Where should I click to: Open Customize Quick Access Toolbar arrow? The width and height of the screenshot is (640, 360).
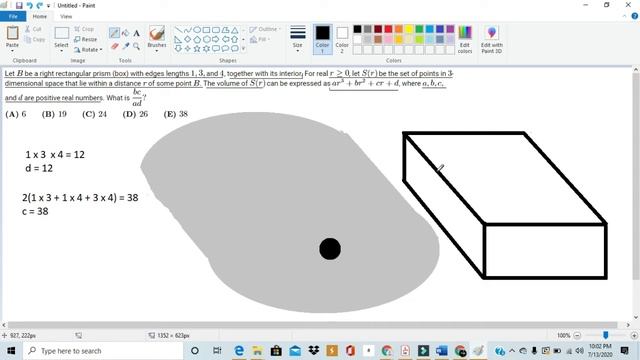[x=49, y=6]
